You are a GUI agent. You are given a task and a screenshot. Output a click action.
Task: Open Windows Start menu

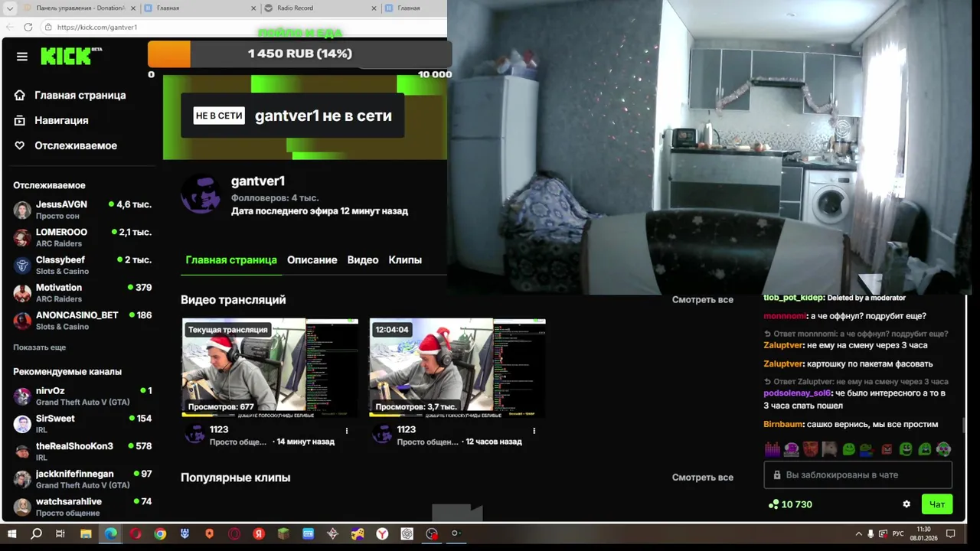click(x=11, y=534)
